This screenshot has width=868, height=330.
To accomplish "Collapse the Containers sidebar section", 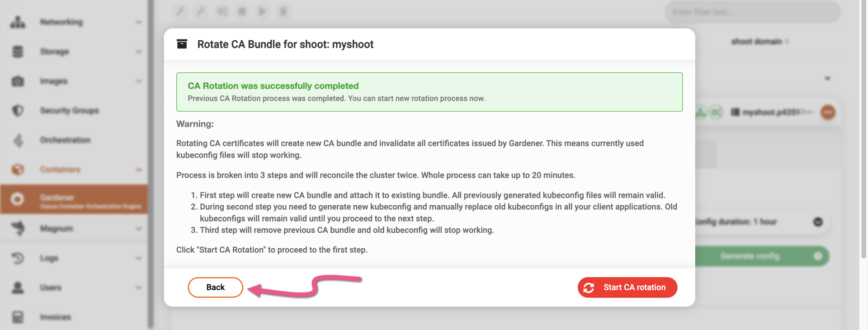I will pyautogui.click(x=138, y=170).
